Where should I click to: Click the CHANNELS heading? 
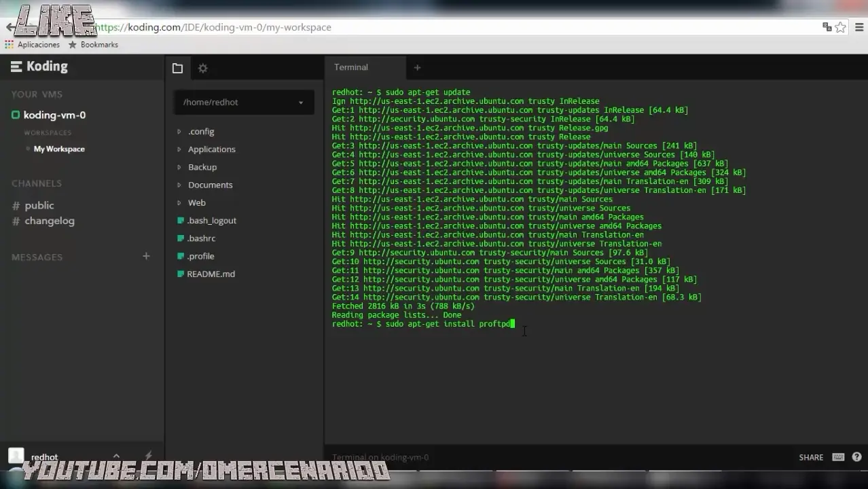point(37,183)
